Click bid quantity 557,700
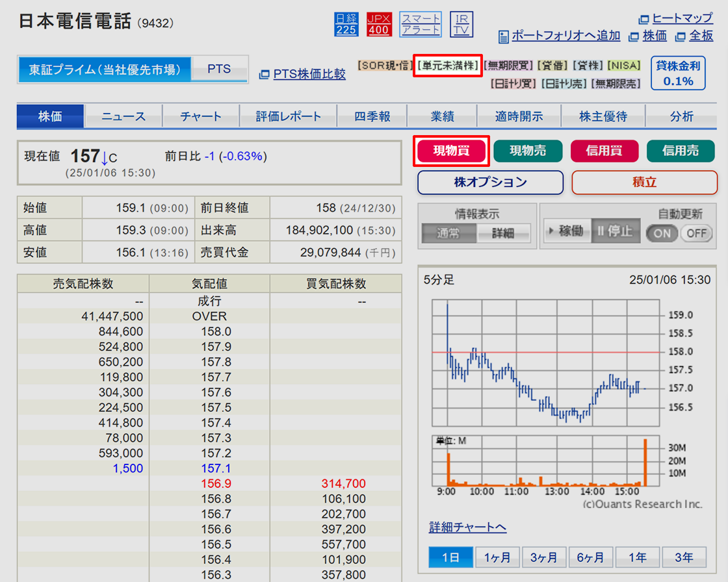 344,544
